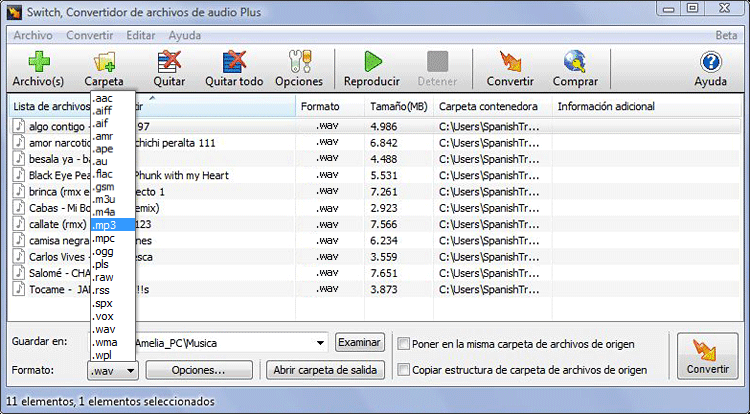Remove the selected file with the Quitar icon
Viewport: 750px width, 414px height.
[x=169, y=69]
